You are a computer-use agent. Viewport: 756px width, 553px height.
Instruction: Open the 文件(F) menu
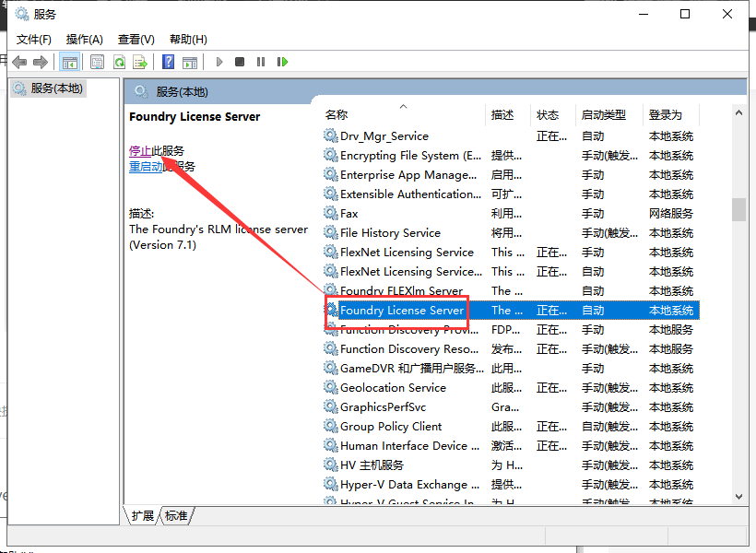34,40
